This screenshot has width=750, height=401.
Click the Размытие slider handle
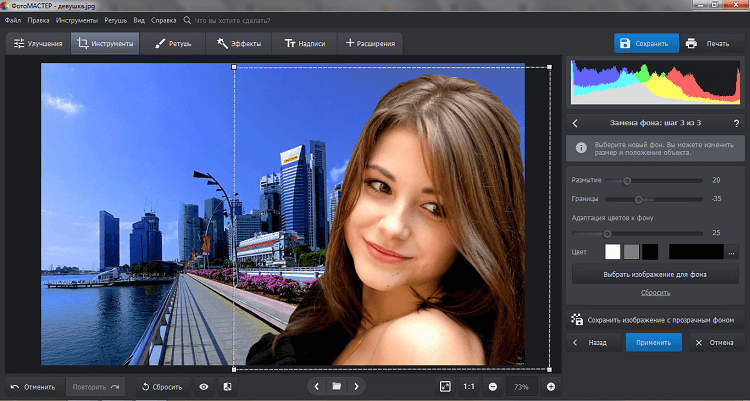627,181
